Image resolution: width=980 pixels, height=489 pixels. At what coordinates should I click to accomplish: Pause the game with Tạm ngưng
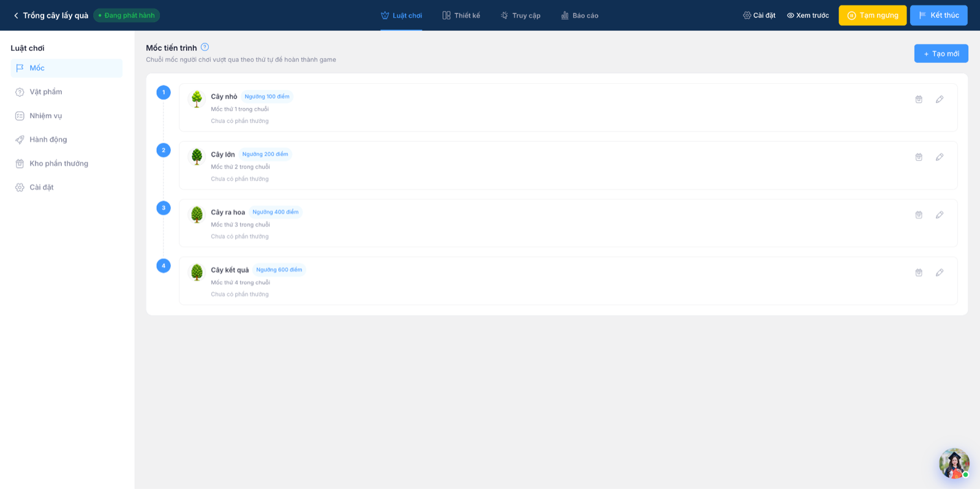(873, 15)
